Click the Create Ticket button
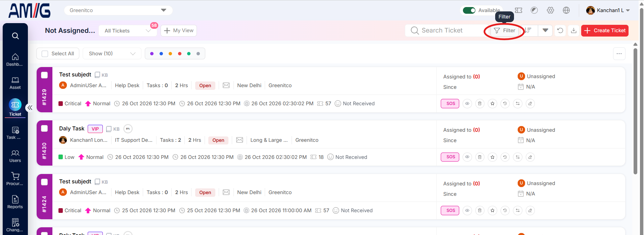This screenshot has height=235, width=644. click(605, 31)
